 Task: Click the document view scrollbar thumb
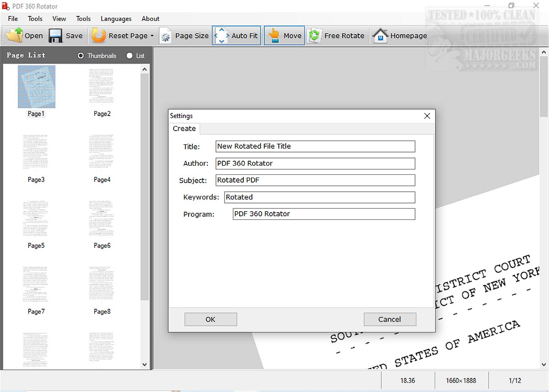544,87
